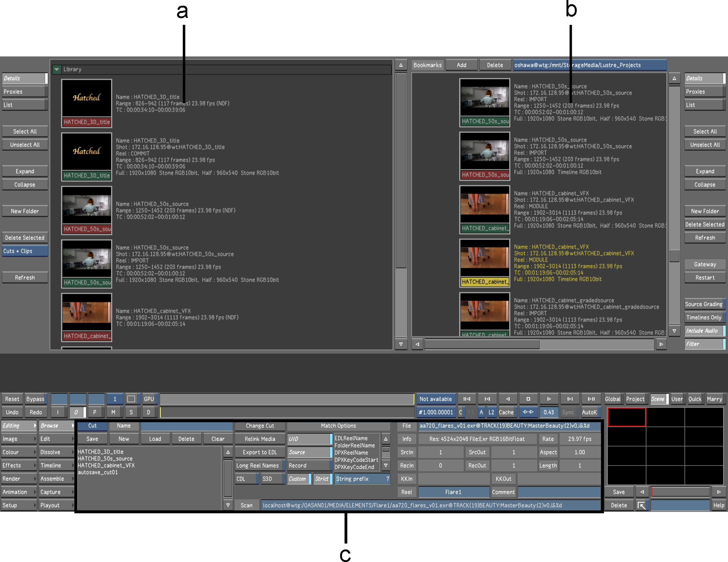Click Export to EDL button

click(x=260, y=452)
